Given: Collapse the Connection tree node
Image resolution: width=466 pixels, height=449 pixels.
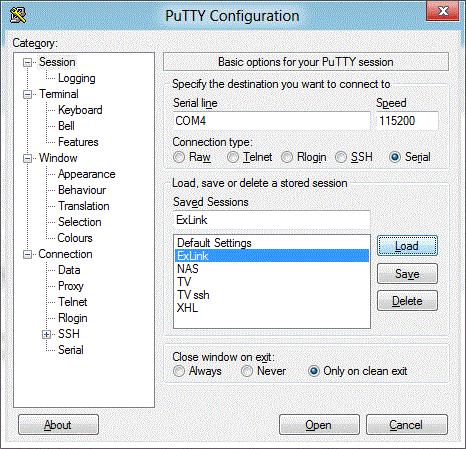Looking at the screenshot, I should [27, 255].
